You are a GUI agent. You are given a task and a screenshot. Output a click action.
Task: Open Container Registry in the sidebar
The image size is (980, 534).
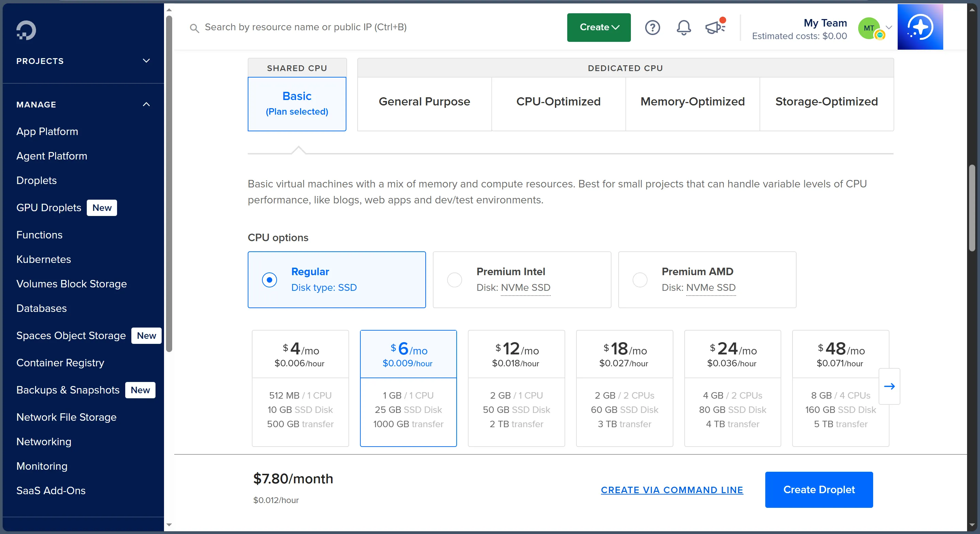pyautogui.click(x=60, y=363)
